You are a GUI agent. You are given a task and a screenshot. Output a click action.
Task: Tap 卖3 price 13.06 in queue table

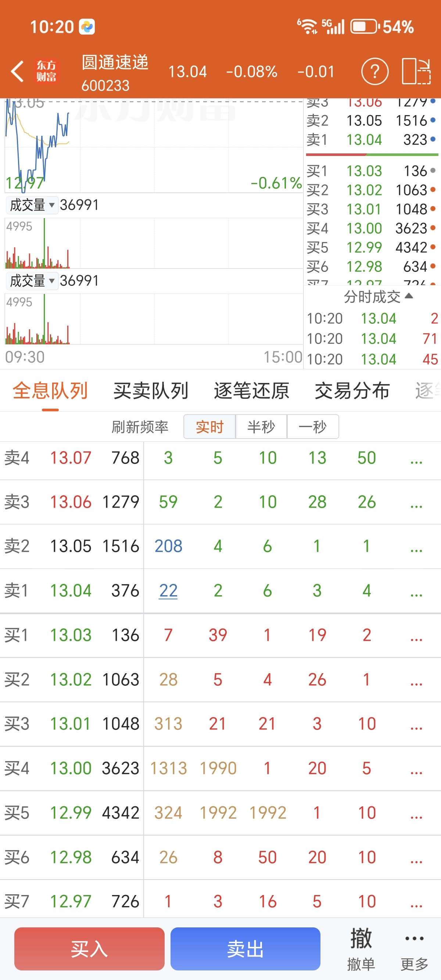click(71, 502)
